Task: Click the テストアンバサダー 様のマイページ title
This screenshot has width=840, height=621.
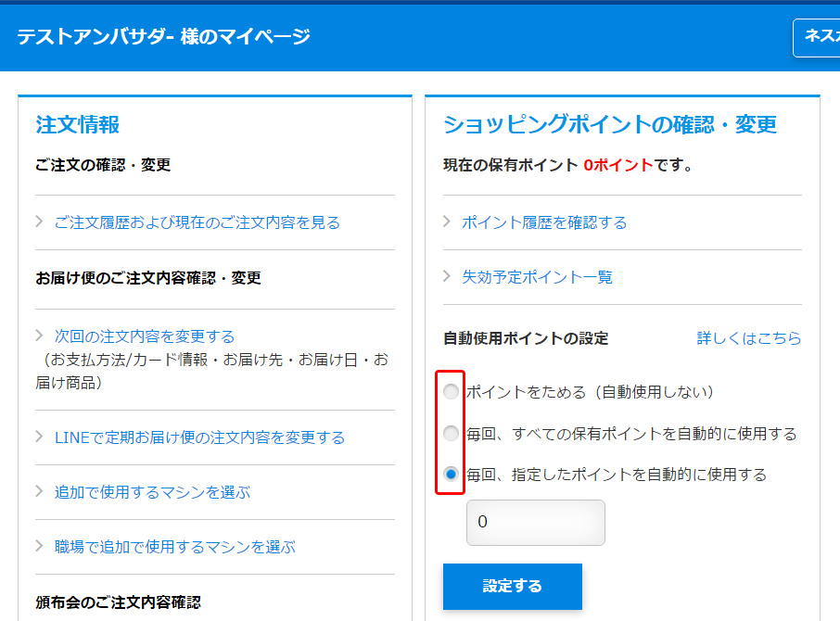Action: coord(164,37)
